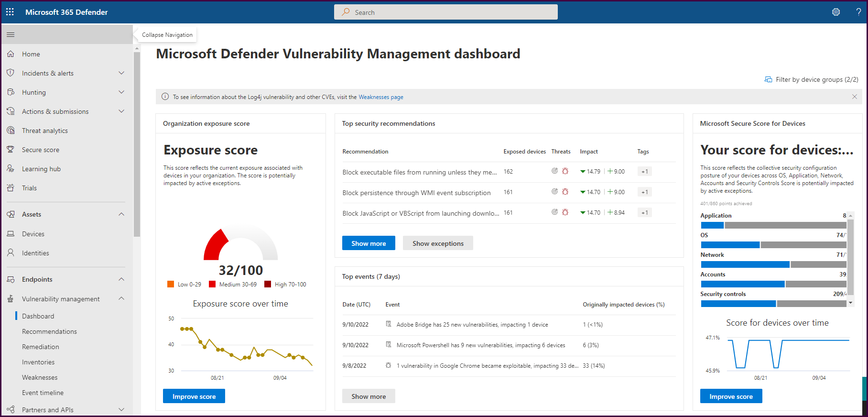Viewport: 868px width, 417px height.
Task: Collapse navigation with the hamburger icon
Action: pyautogui.click(x=11, y=34)
